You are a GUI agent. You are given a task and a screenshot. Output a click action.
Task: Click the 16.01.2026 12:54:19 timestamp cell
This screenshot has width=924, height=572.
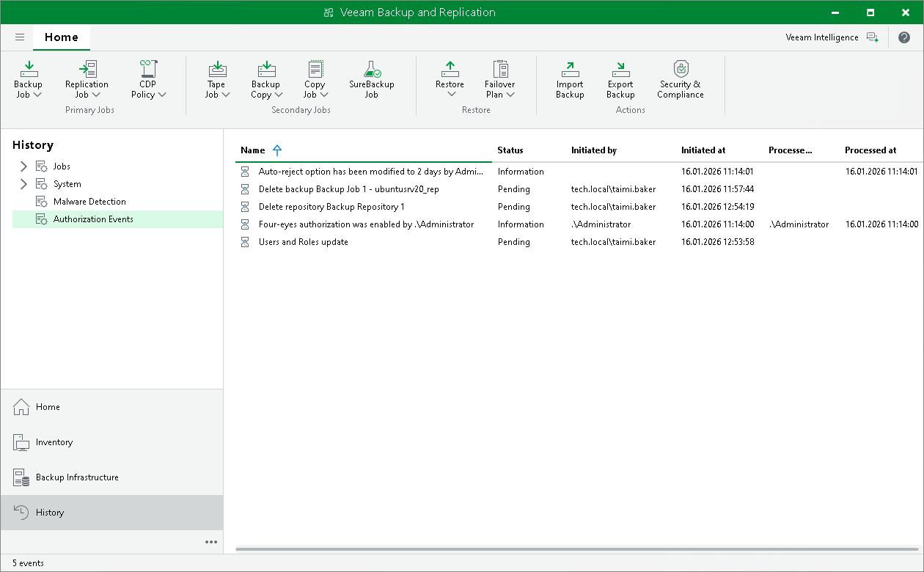tap(717, 207)
